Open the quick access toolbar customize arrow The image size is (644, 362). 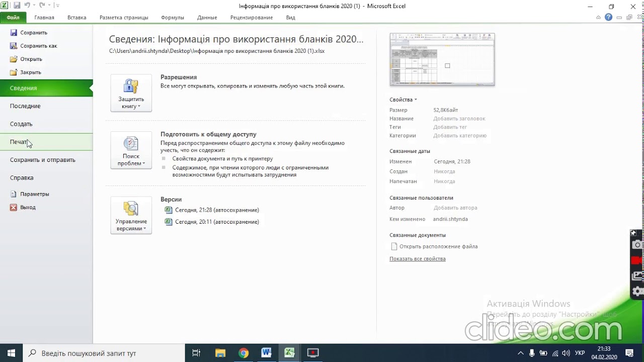(x=57, y=6)
